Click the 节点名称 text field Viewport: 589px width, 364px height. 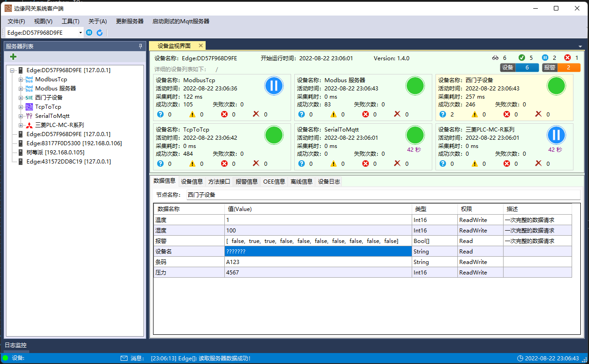pyautogui.click(x=383, y=195)
